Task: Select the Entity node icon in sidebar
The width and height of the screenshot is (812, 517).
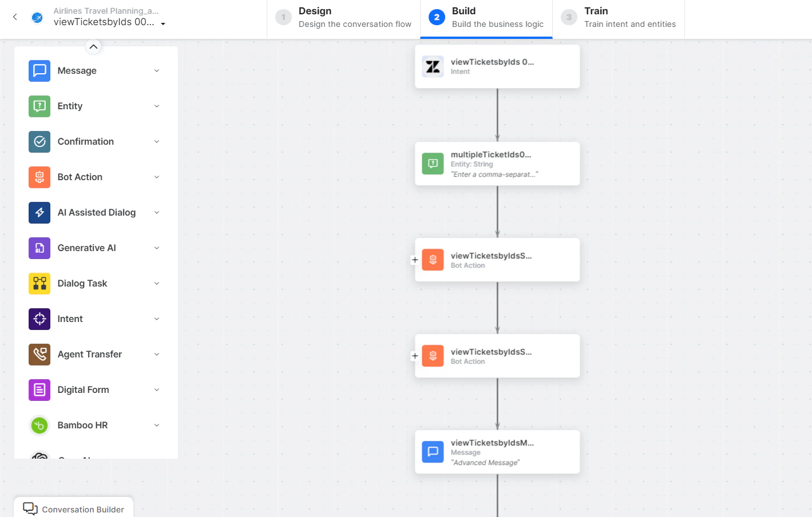Action: pyautogui.click(x=39, y=106)
